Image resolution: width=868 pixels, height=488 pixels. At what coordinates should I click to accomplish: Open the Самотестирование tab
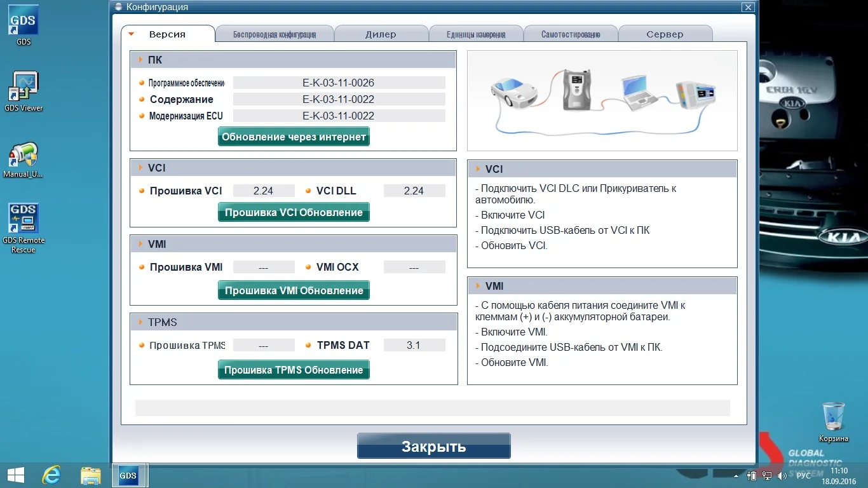pyautogui.click(x=571, y=34)
